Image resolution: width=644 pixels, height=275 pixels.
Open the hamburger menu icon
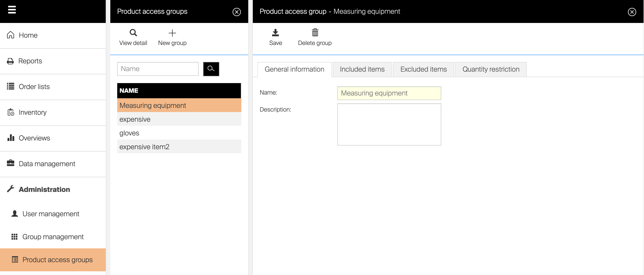(x=12, y=10)
